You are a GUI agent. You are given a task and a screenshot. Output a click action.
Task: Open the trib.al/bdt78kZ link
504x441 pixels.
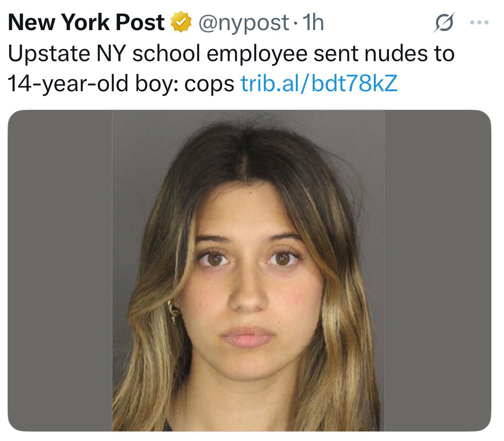click(319, 83)
